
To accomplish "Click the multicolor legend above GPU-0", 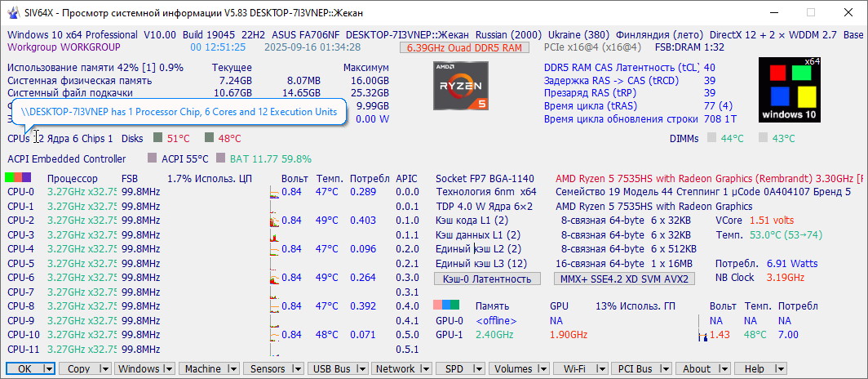I will [446, 306].
